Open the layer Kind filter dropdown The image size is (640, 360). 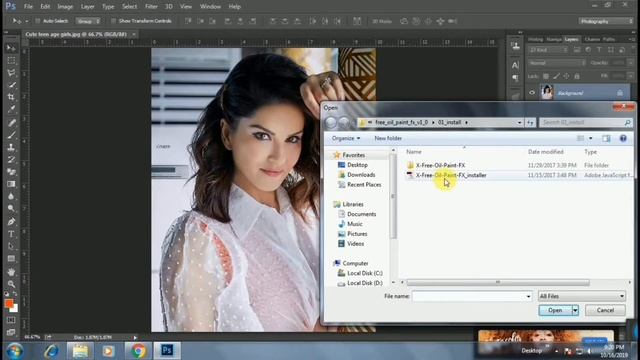coord(549,50)
